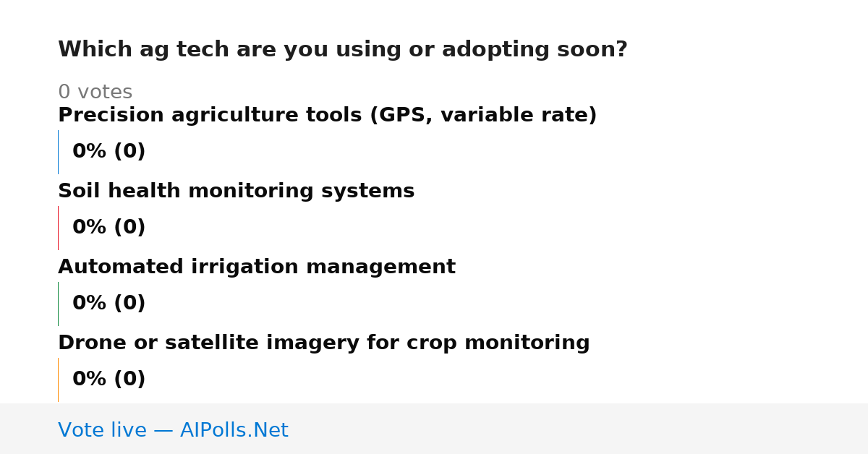Image resolution: width=868 pixels, height=454 pixels.
Task: Click the blue result bar for Precision agriculture
Action: [x=58, y=152]
